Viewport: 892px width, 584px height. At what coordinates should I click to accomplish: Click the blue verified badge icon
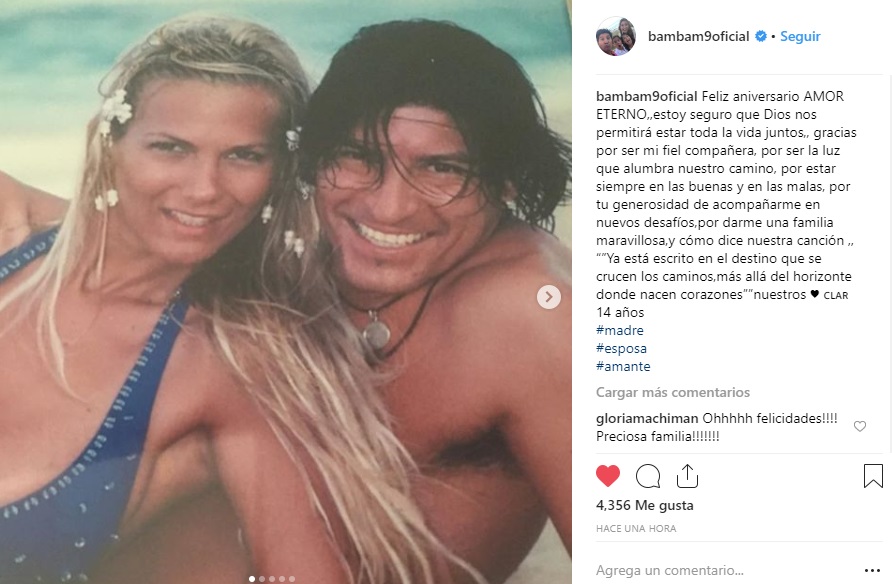click(761, 36)
